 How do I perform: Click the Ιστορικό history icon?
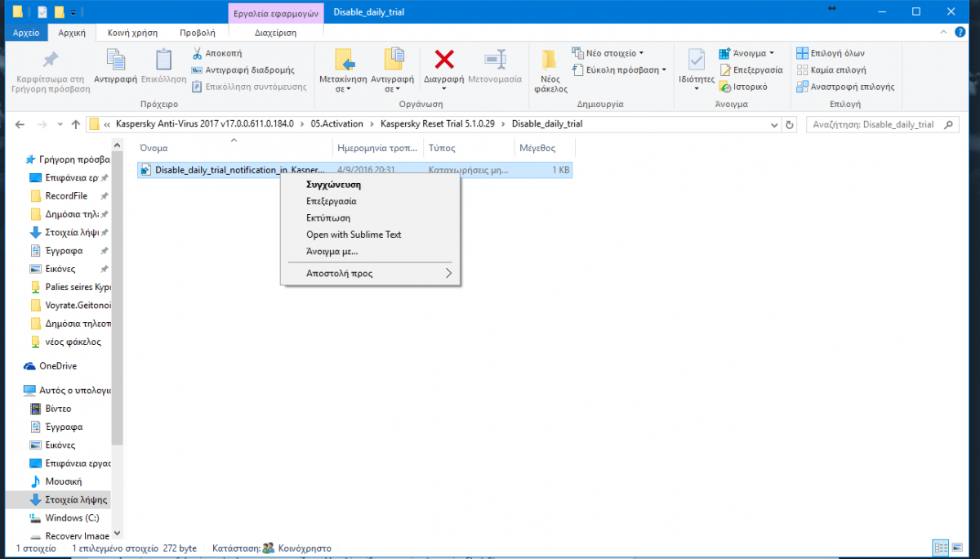[725, 87]
